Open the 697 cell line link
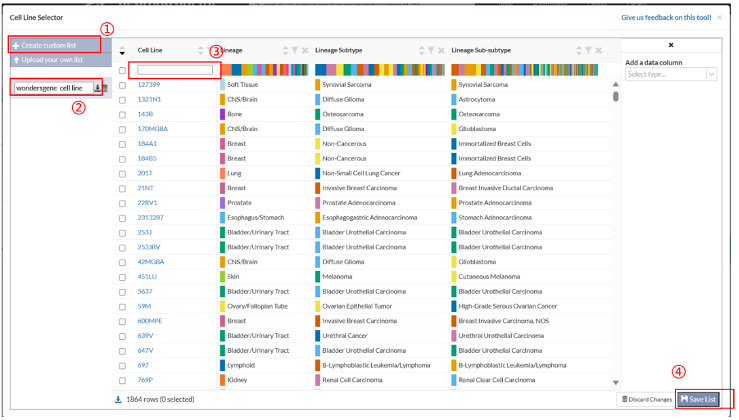 [x=143, y=365]
